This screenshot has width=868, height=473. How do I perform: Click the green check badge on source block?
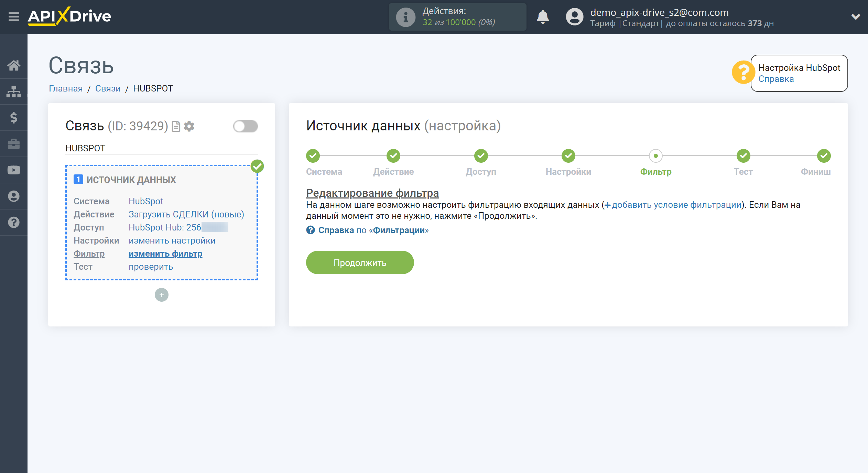pos(257,166)
